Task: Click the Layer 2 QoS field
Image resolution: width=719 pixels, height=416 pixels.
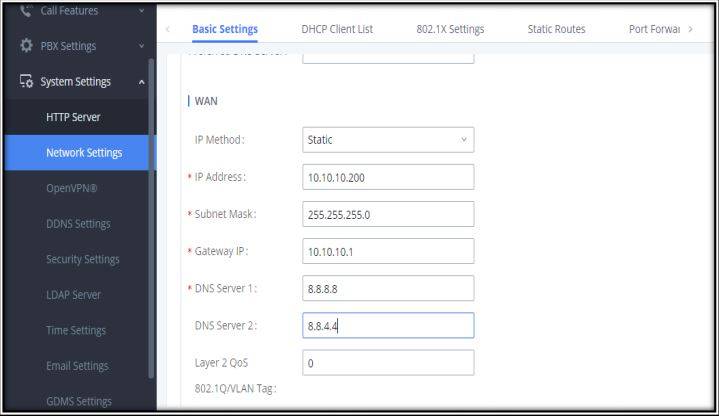Action: (x=387, y=362)
